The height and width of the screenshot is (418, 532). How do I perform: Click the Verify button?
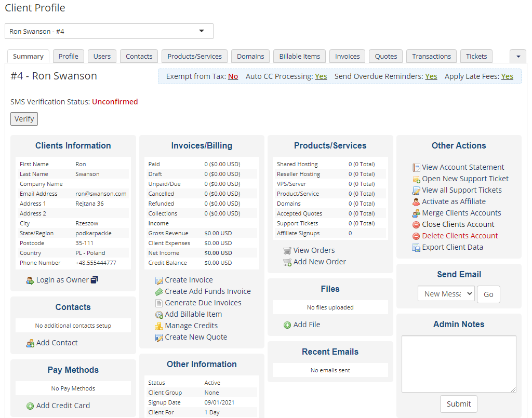24,119
